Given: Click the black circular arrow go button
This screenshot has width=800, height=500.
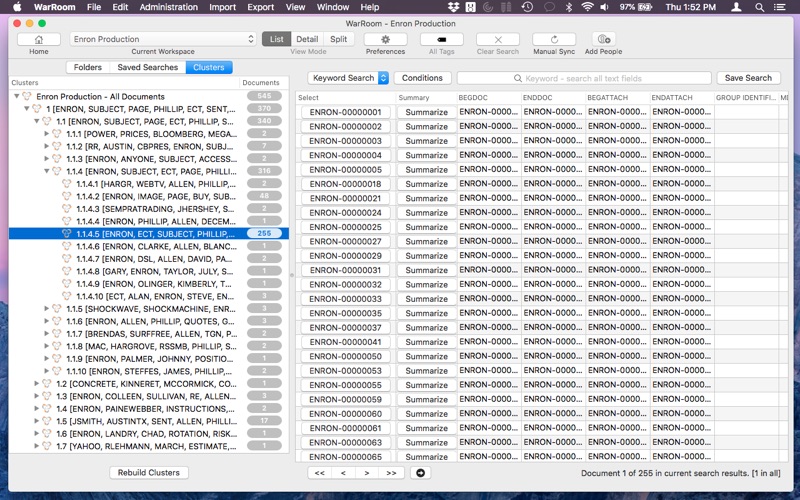Looking at the screenshot, I should coord(420,473).
